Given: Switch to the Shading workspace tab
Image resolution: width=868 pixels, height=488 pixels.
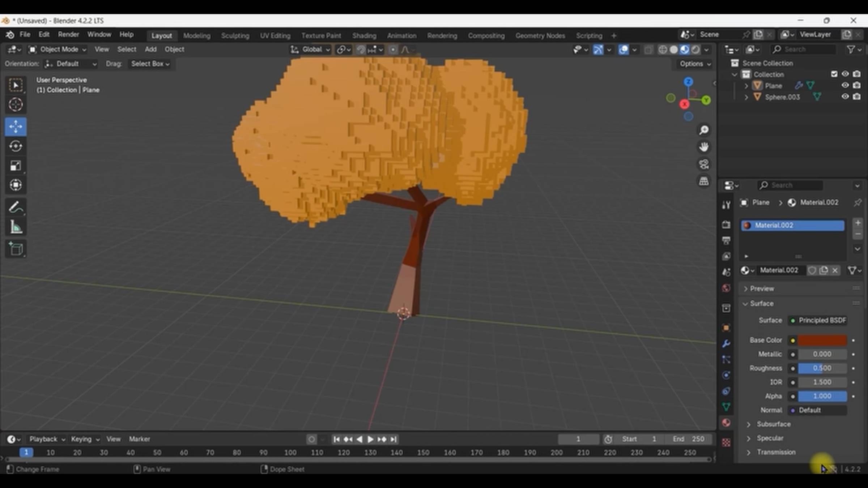Looking at the screenshot, I should coord(364,35).
